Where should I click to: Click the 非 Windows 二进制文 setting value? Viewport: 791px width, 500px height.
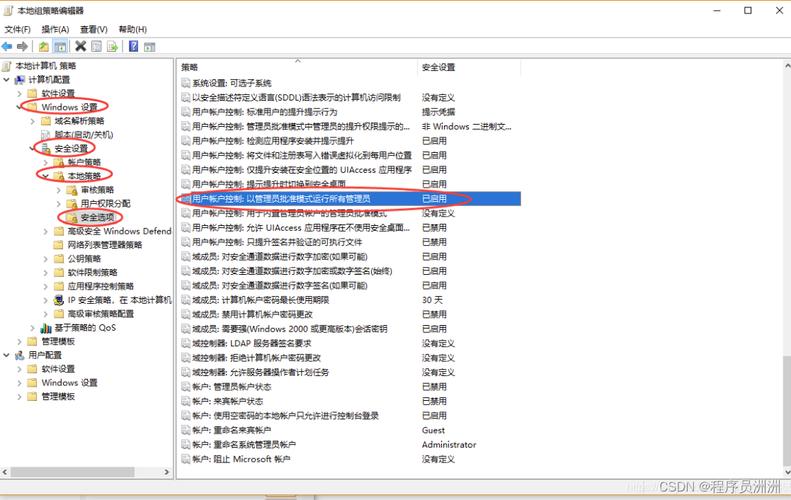pos(467,127)
